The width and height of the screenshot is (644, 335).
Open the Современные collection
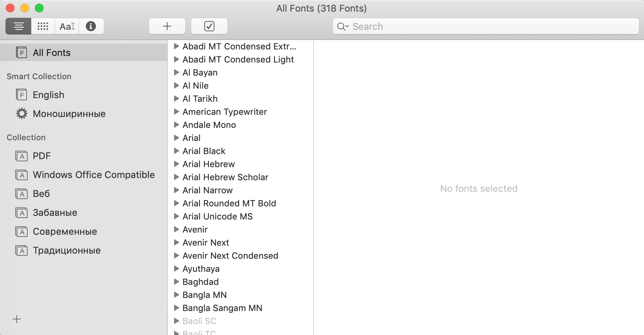point(84,231)
